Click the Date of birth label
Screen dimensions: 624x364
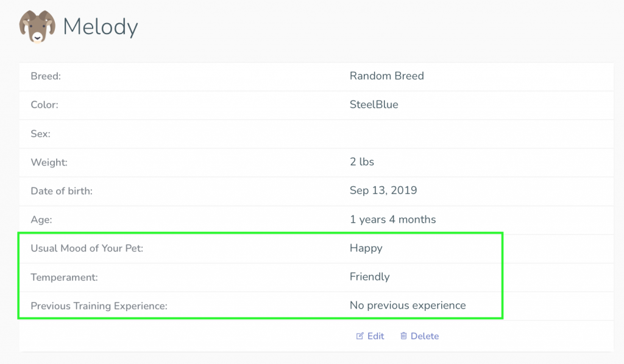point(62,191)
